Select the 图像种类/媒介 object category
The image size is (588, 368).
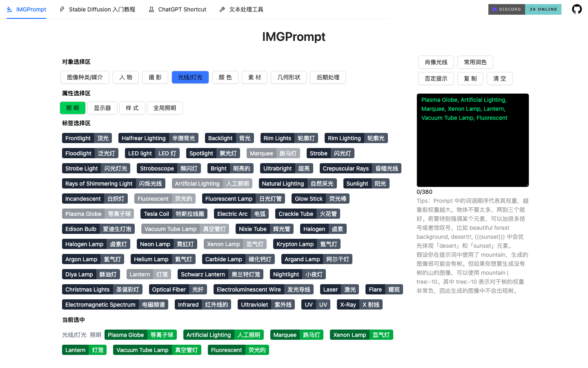pos(85,77)
